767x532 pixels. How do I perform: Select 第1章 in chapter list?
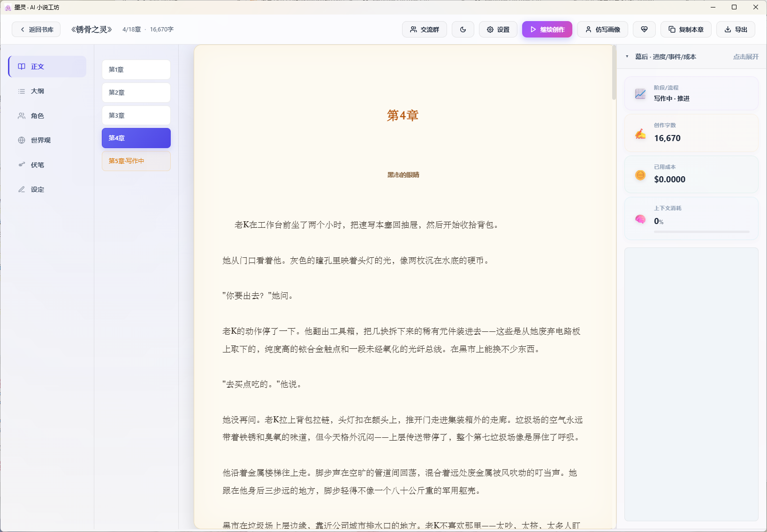[136, 69]
